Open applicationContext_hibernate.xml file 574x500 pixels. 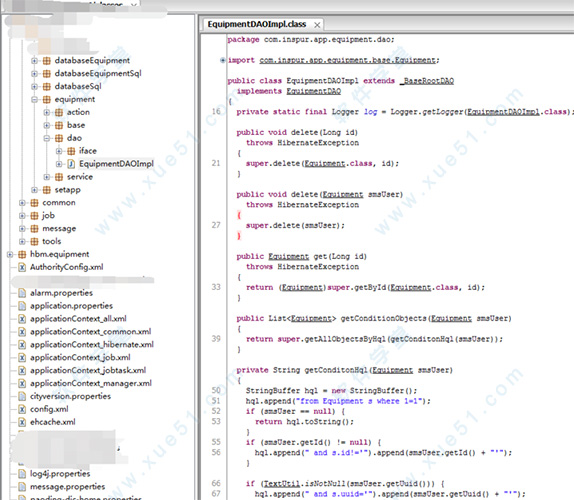click(92, 345)
